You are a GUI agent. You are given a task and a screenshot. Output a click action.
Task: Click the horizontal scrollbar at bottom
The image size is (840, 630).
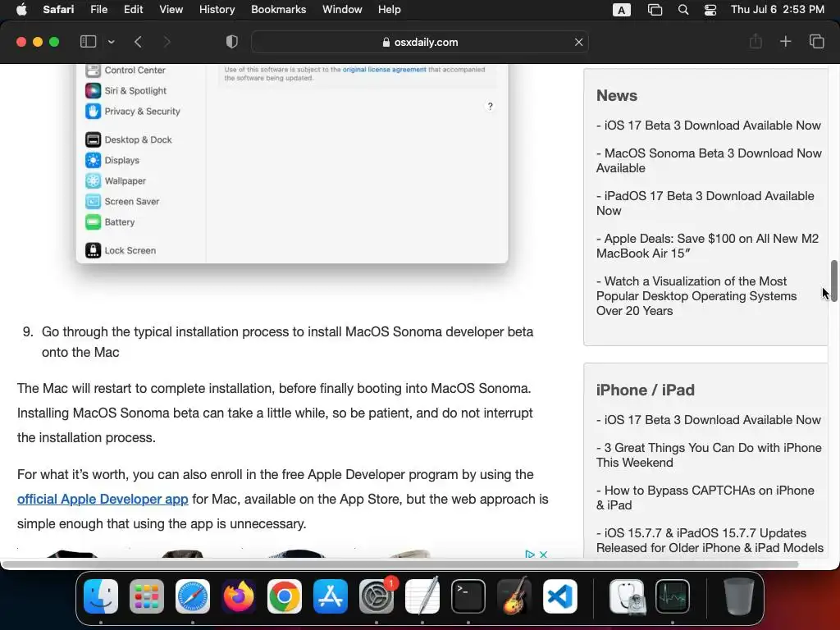pos(399,564)
